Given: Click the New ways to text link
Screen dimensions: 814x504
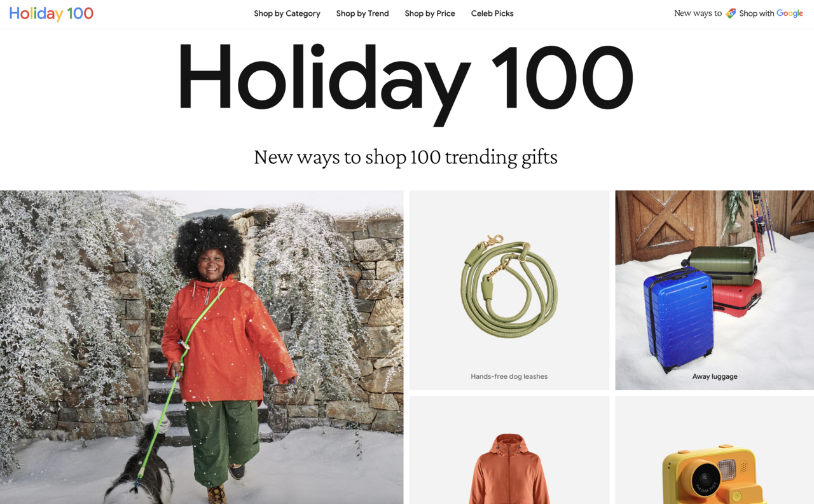Looking at the screenshot, I should pos(698,13).
